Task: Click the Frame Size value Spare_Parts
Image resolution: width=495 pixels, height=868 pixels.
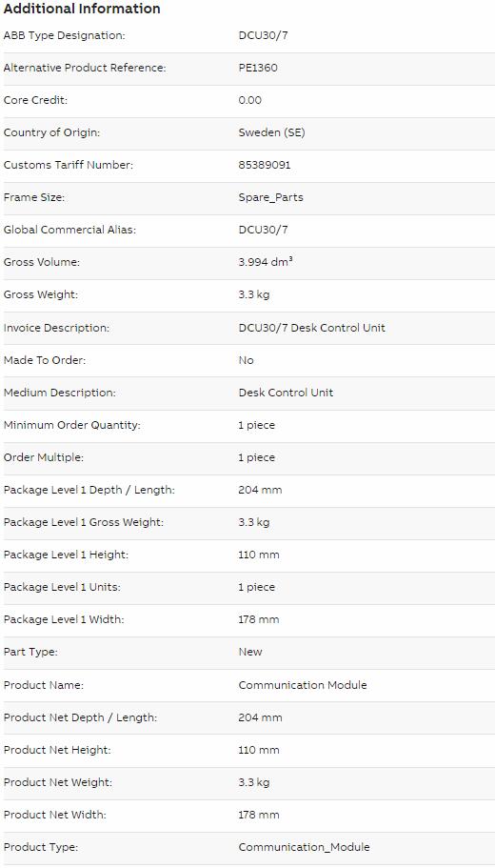Action: point(271,197)
